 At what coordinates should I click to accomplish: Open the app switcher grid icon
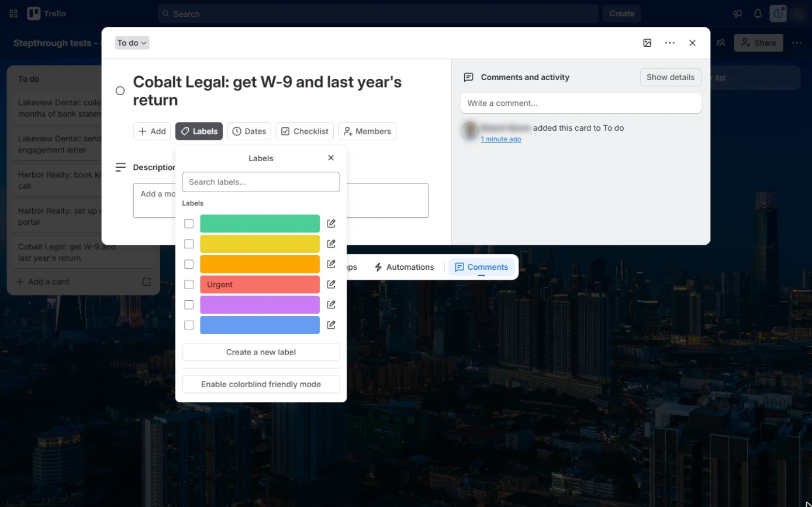pos(13,13)
